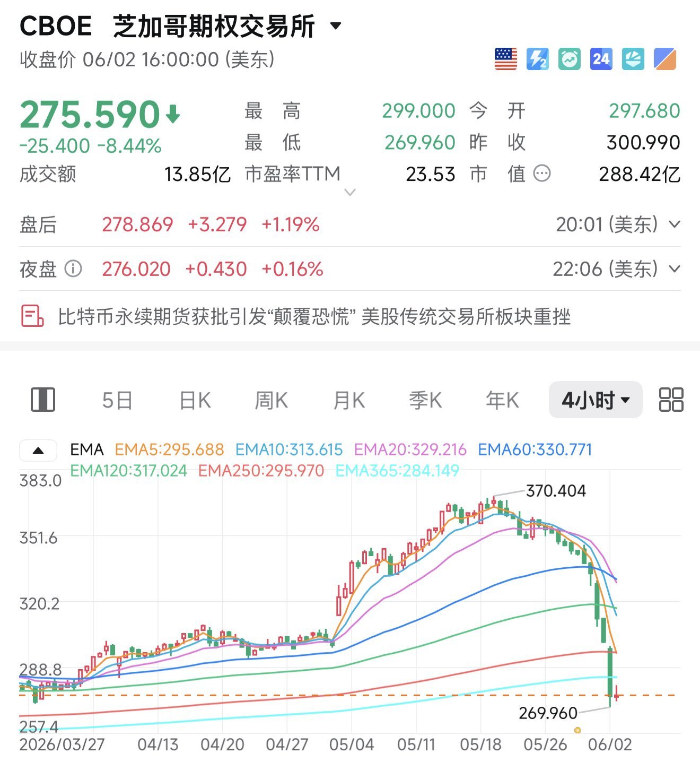
Task: Tap the 市盈率TTM value 23.53
Action: click(431, 174)
